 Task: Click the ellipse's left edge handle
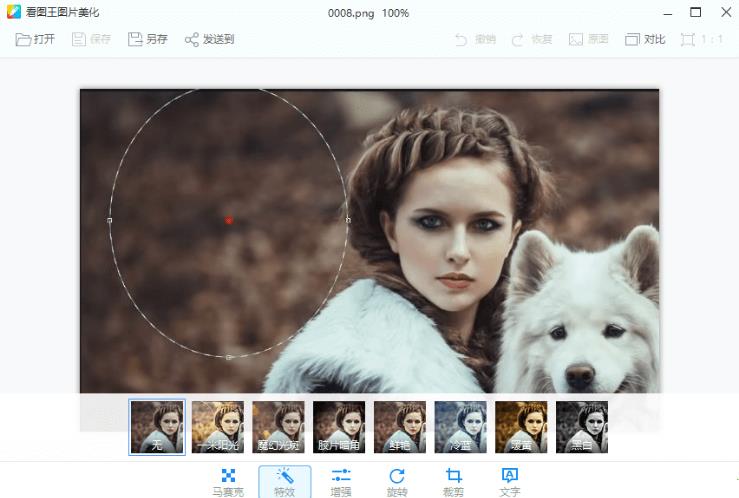(110, 220)
